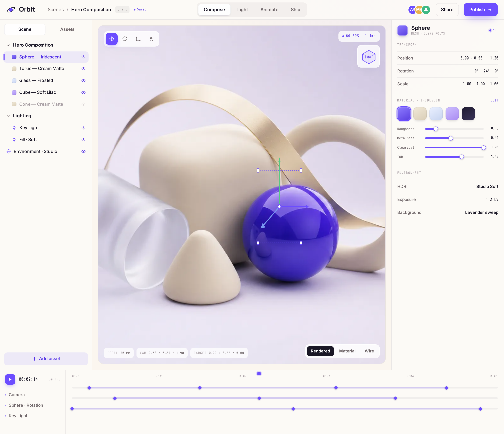Screen dimensions: 504x434
Task: Go to Scenes breadcrumb
Action: pyautogui.click(x=56, y=10)
